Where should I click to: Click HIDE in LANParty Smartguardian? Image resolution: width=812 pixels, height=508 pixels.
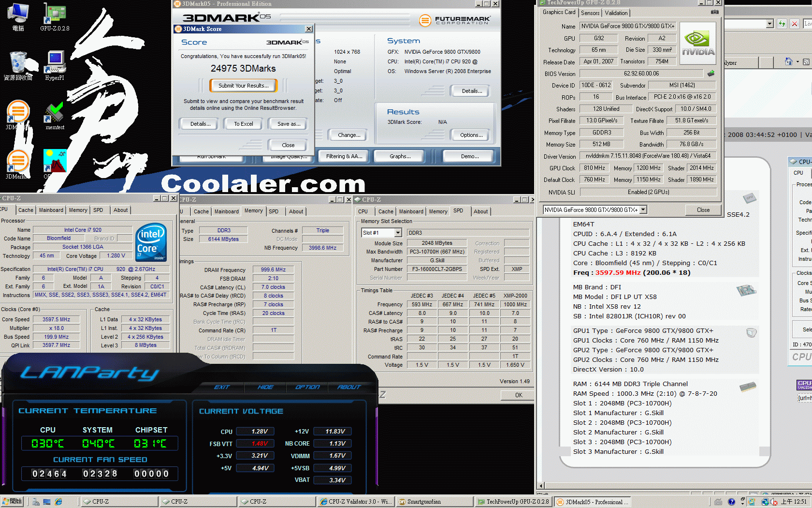click(x=265, y=387)
